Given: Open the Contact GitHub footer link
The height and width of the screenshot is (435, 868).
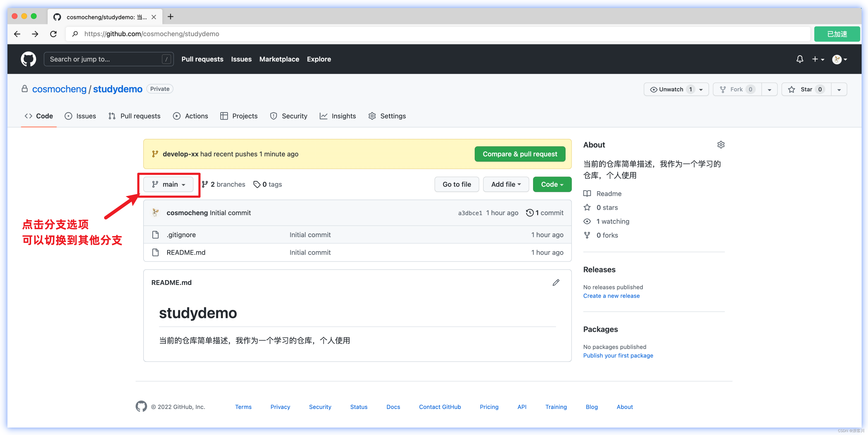Looking at the screenshot, I should coord(440,407).
